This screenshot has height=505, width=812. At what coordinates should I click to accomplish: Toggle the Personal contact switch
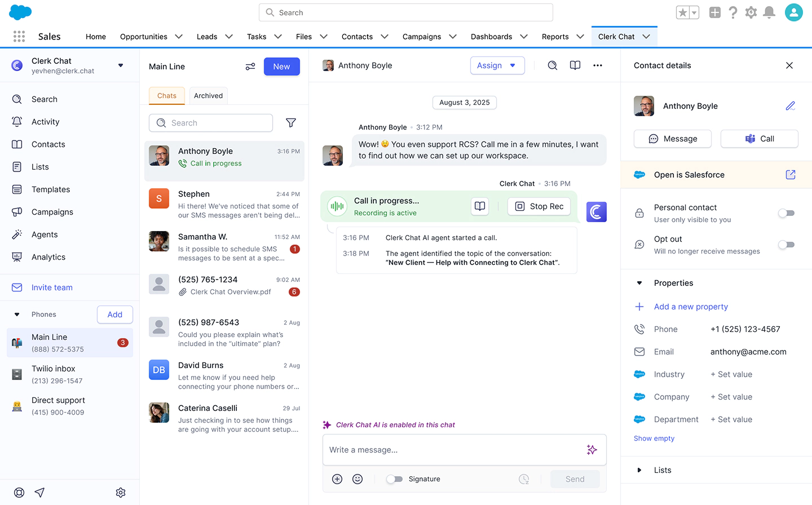coord(787,213)
